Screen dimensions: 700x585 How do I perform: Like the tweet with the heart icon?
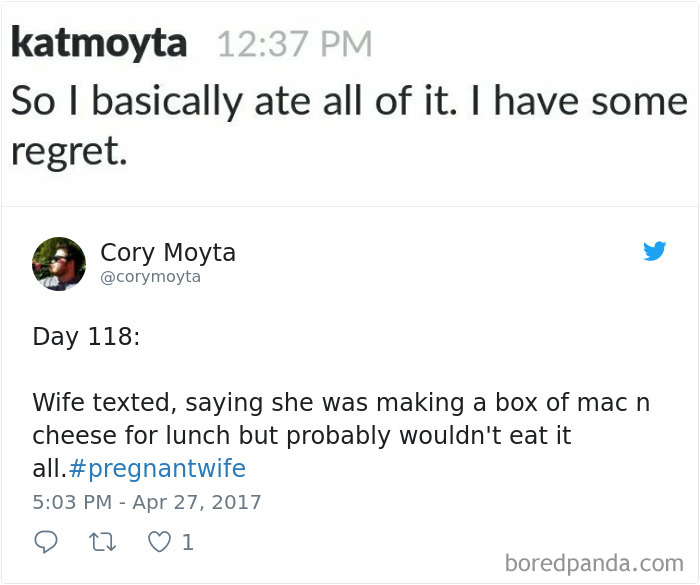pyautogui.click(x=158, y=542)
